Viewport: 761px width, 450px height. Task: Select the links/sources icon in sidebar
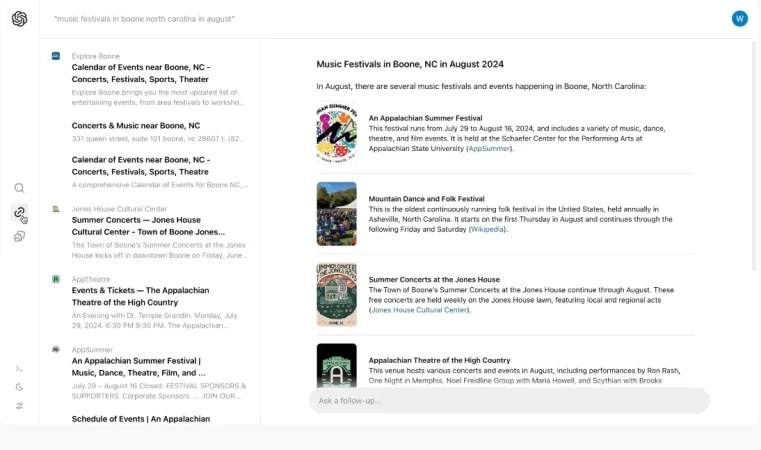pyautogui.click(x=20, y=213)
